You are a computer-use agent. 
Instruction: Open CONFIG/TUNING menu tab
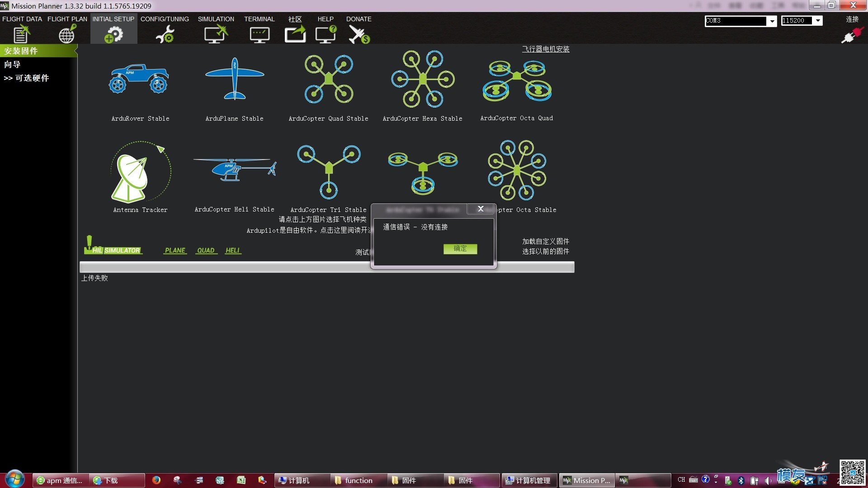click(165, 19)
